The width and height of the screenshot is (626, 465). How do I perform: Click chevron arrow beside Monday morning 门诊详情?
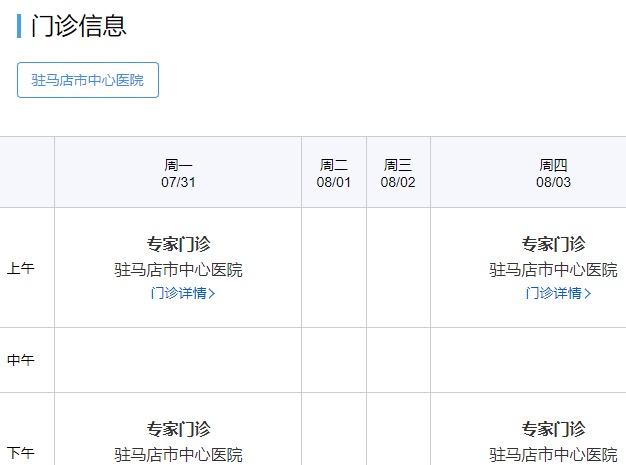212,294
